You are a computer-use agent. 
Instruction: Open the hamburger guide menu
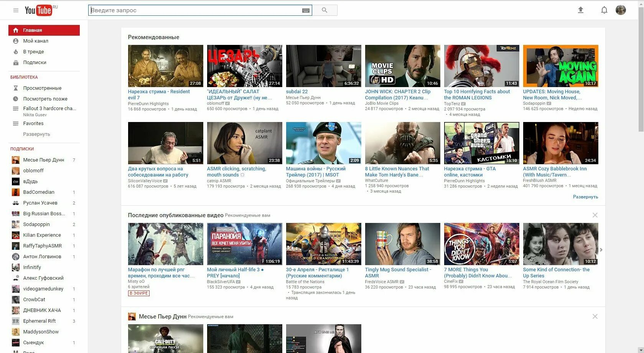16,10
